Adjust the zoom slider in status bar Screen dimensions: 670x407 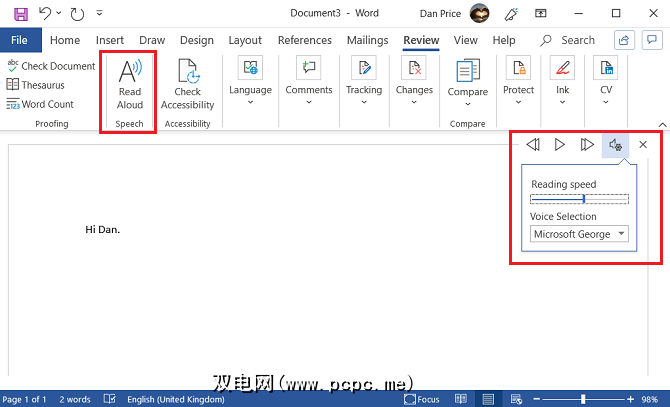pyautogui.click(x=583, y=399)
